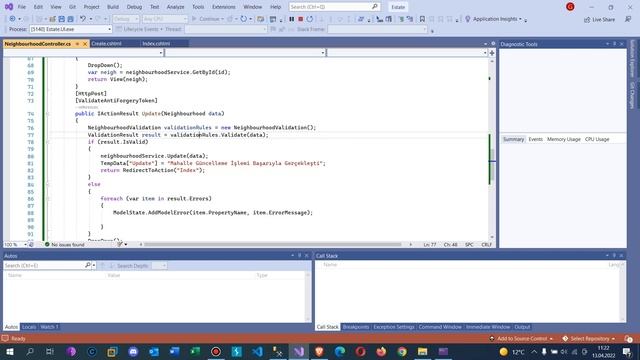Toggle auto-hide pin on Call Stack
The height and width of the screenshot is (360, 640).
614,256
